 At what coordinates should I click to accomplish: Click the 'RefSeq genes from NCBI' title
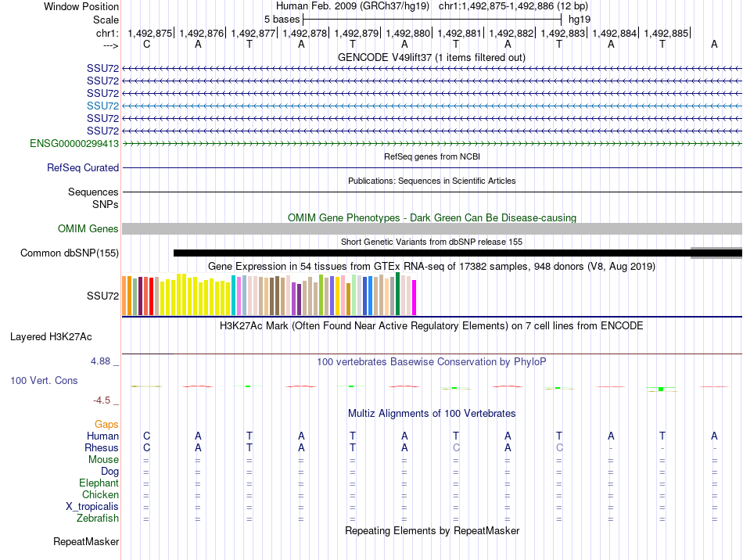432,156
